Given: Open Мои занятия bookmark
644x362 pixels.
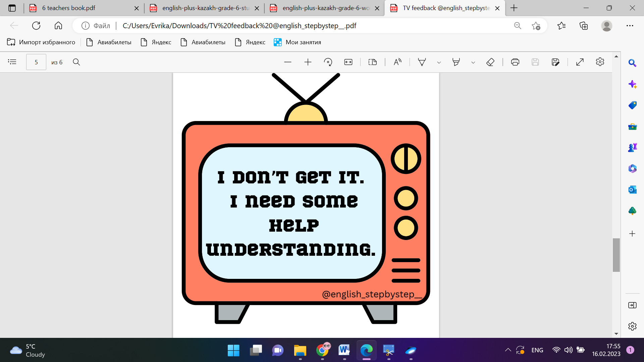Looking at the screenshot, I should coord(303,42).
